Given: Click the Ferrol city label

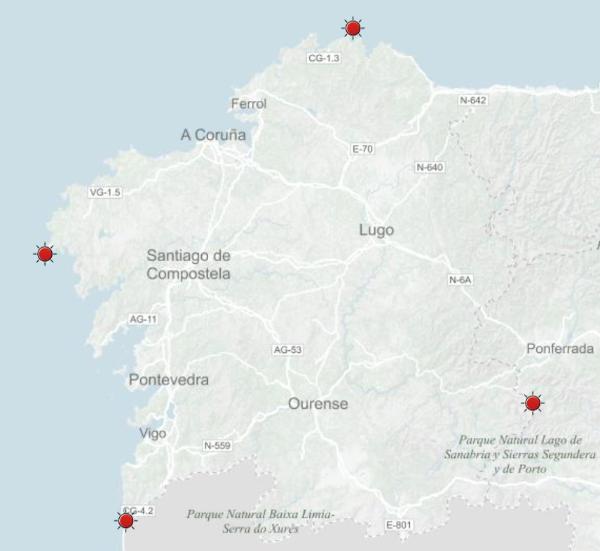Looking at the screenshot, I should click(249, 104).
